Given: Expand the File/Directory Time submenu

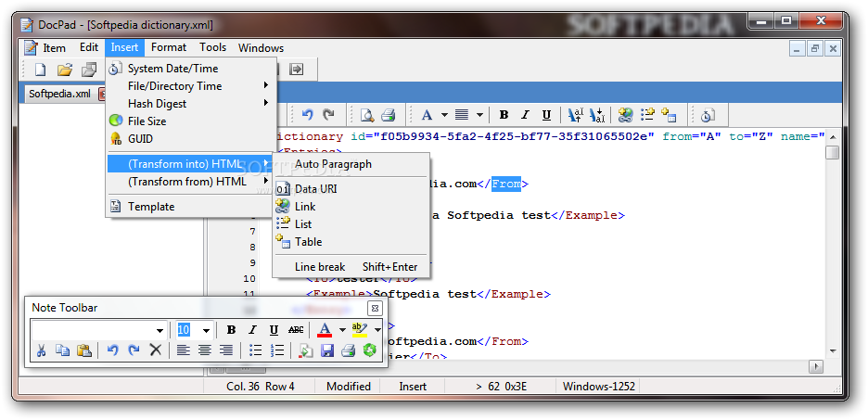Looking at the screenshot, I should click(x=191, y=86).
